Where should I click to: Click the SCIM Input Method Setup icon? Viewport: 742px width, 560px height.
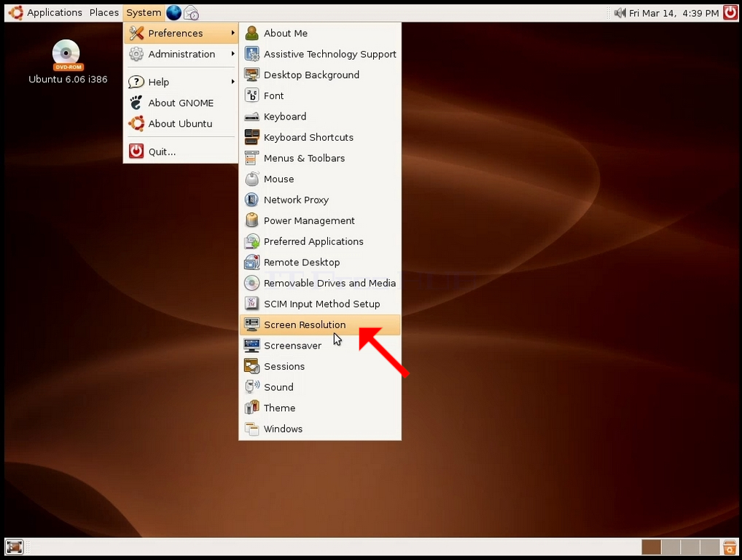(x=251, y=304)
